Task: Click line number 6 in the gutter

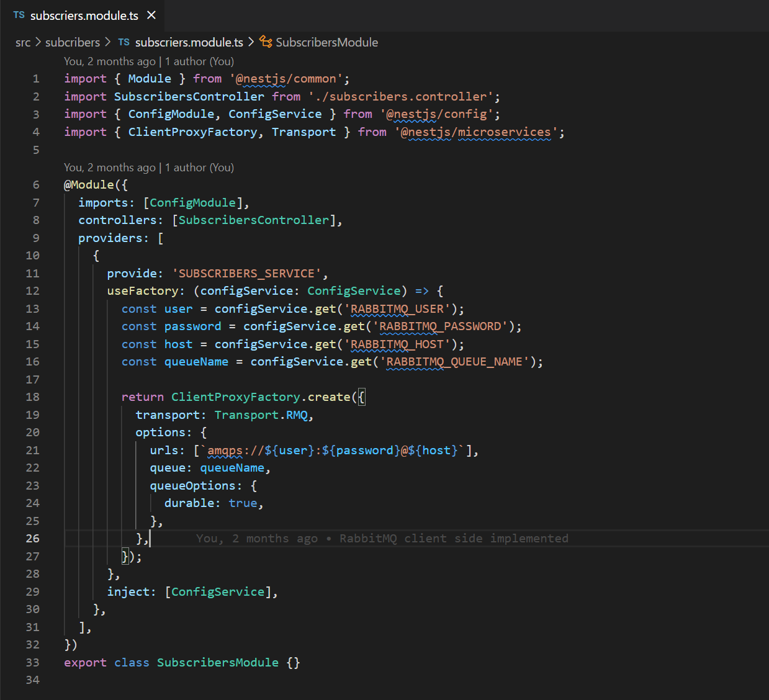Action: (36, 185)
